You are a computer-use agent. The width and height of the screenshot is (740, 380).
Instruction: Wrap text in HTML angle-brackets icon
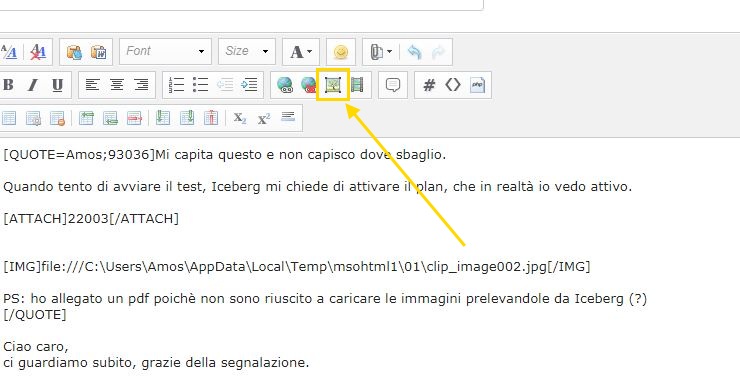[453, 85]
